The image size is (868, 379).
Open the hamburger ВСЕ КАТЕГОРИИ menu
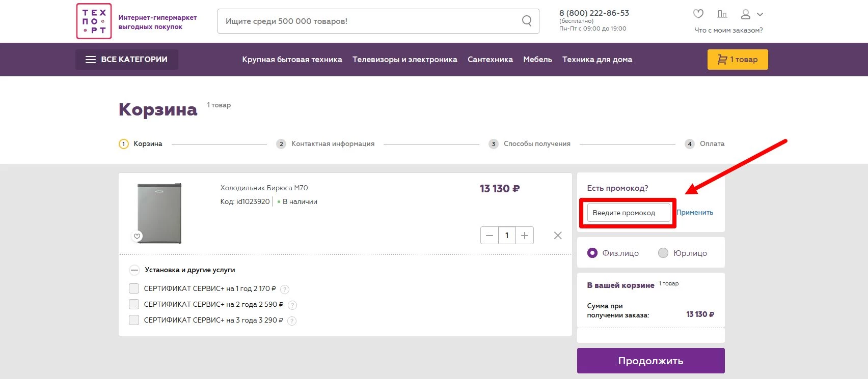pyautogui.click(x=127, y=60)
